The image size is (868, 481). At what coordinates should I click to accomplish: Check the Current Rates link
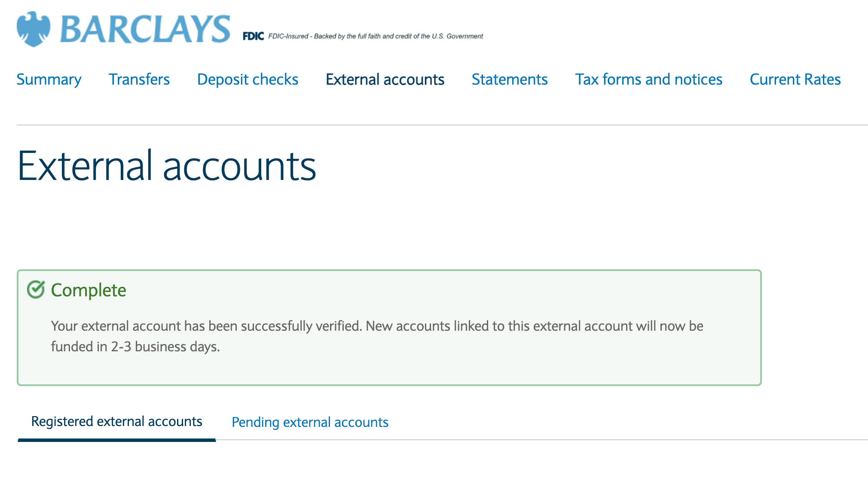[795, 79]
